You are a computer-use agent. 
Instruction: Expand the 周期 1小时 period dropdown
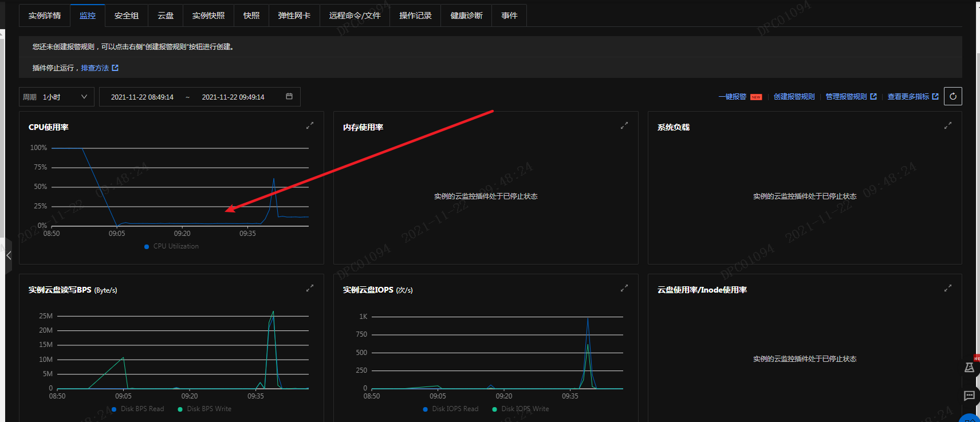pyautogui.click(x=56, y=97)
